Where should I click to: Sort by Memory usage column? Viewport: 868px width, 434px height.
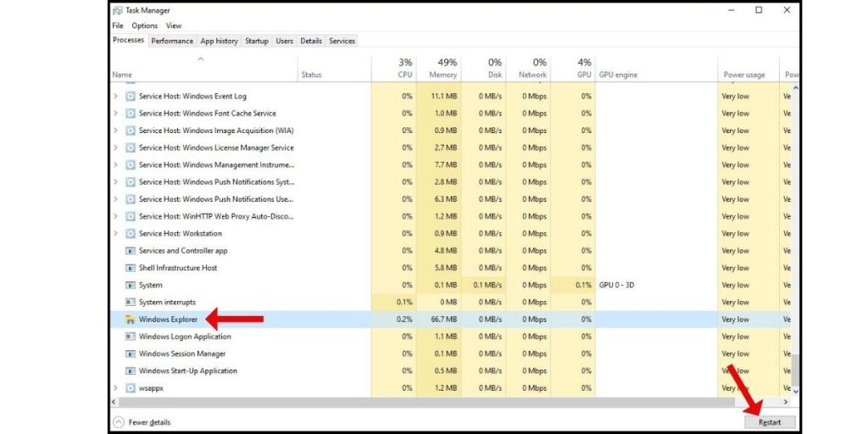438,69
